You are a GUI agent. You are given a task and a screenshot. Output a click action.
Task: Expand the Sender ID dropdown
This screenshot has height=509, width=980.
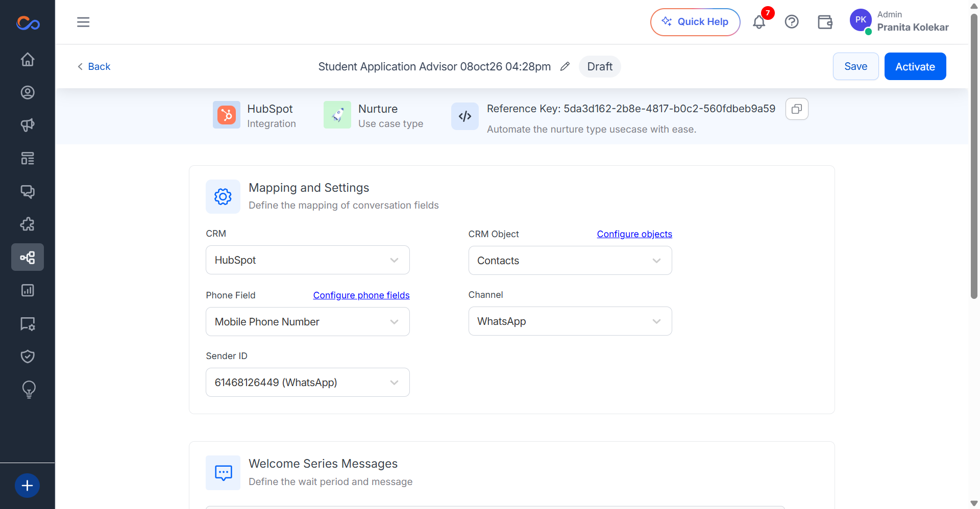click(x=308, y=383)
